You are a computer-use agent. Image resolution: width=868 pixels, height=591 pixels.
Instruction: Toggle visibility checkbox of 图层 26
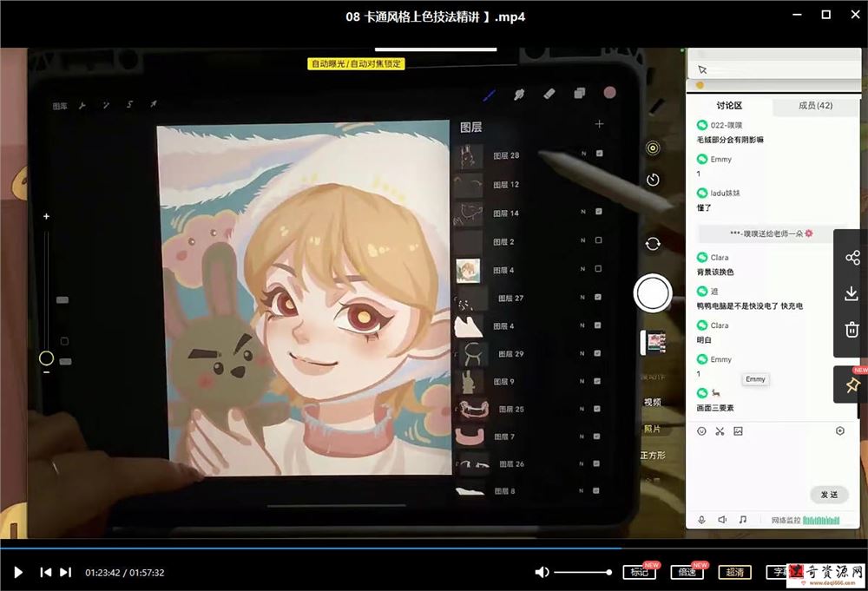coord(596,463)
